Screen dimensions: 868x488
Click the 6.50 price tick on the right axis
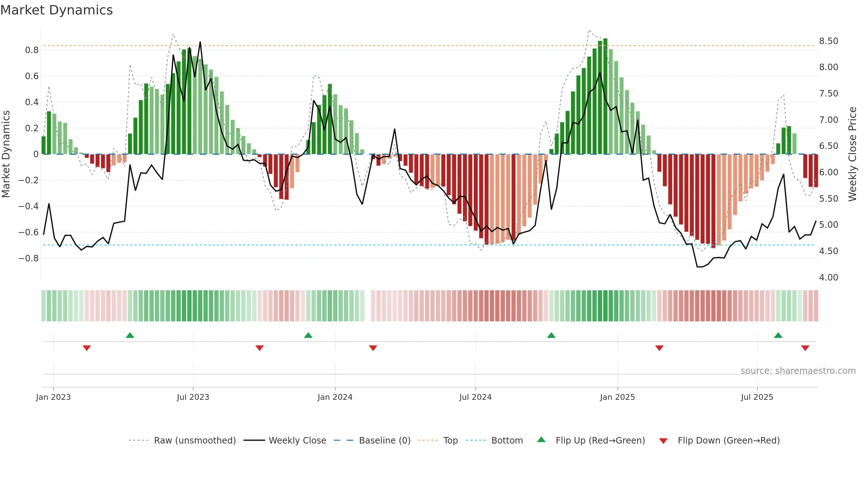tap(829, 146)
